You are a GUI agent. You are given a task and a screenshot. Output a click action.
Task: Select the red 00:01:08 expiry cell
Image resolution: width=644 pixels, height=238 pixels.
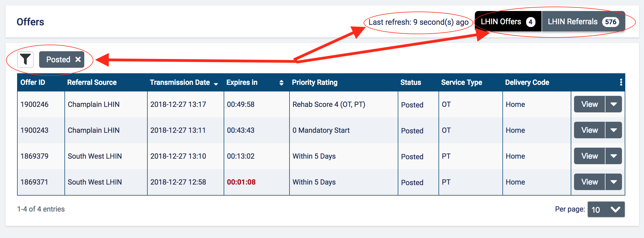pyautogui.click(x=241, y=182)
